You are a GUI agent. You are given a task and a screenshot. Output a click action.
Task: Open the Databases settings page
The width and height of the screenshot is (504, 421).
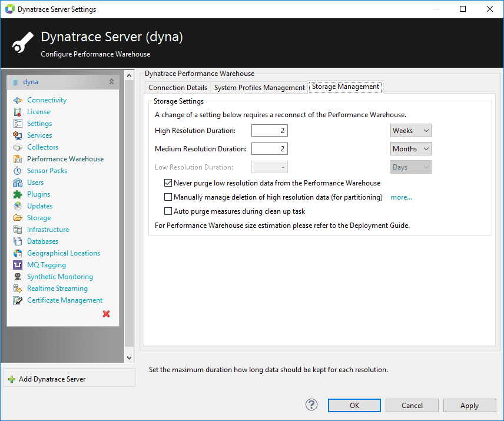click(x=43, y=241)
